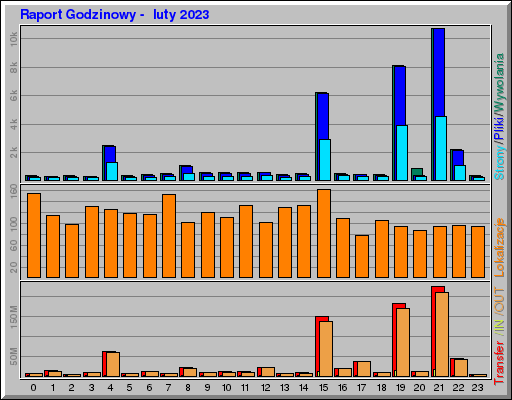The image size is (512, 400).
Task: Click the 'Pliki' legend label
Action: click(x=499, y=129)
